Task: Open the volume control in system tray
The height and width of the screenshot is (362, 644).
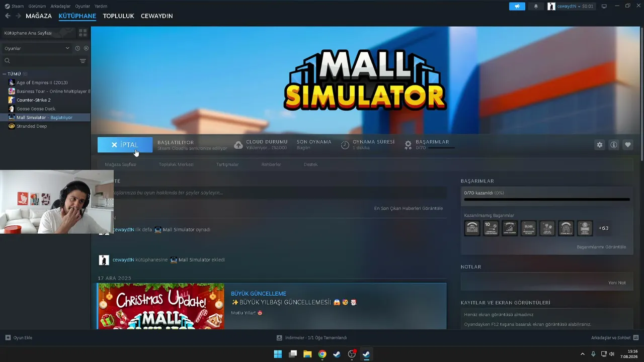Action: [612, 354]
